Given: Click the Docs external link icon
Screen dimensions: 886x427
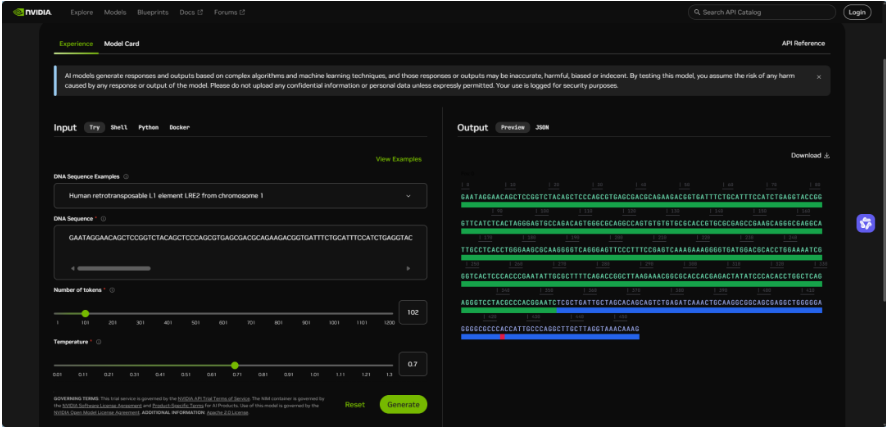Looking at the screenshot, I should point(200,12).
